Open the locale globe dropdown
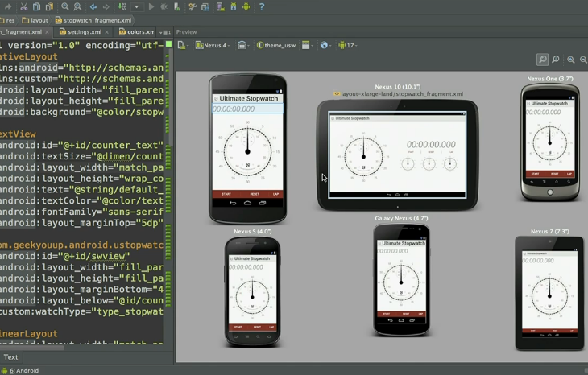 [x=325, y=45]
